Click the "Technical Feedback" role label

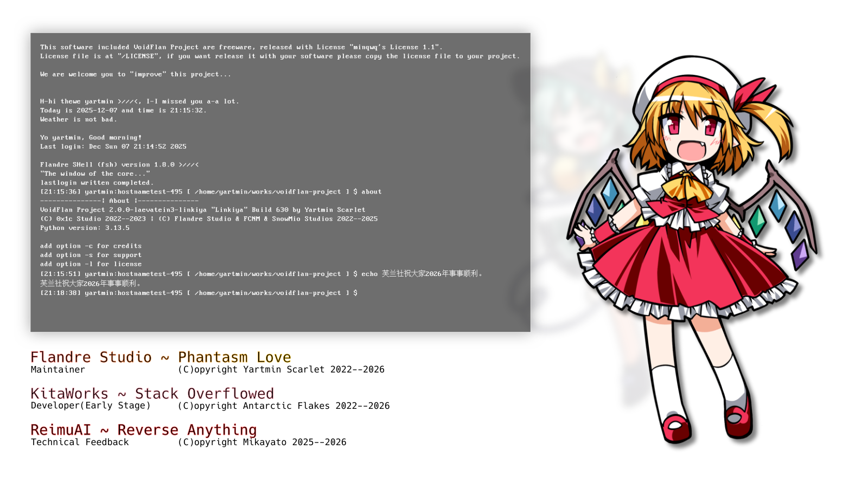(80, 442)
